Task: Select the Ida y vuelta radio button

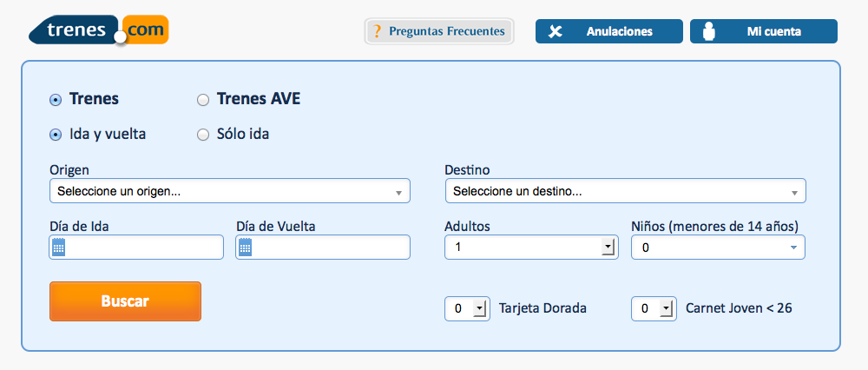Action: tap(56, 135)
